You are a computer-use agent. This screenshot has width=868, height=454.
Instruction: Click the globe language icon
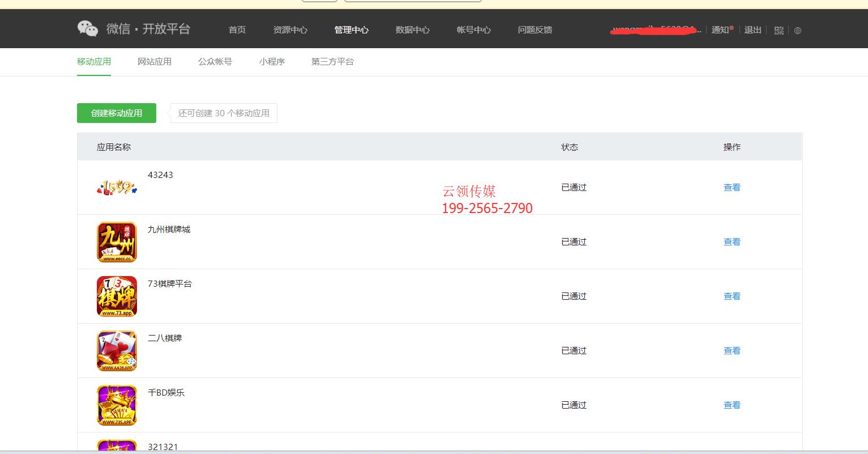[x=798, y=31]
